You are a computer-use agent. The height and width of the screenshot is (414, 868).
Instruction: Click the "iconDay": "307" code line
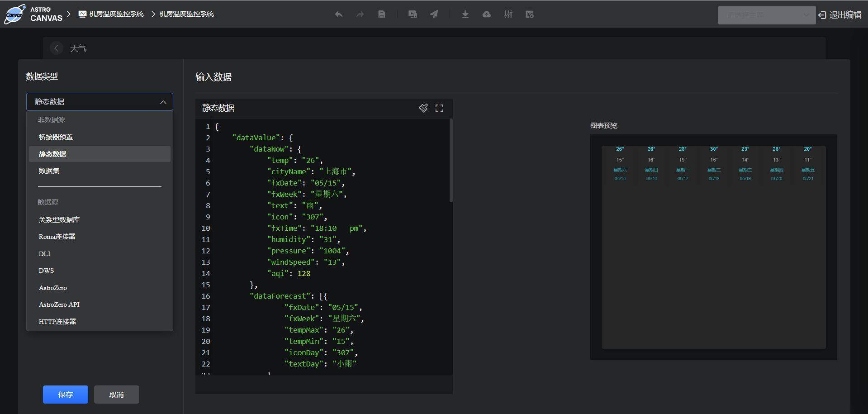[321, 352]
